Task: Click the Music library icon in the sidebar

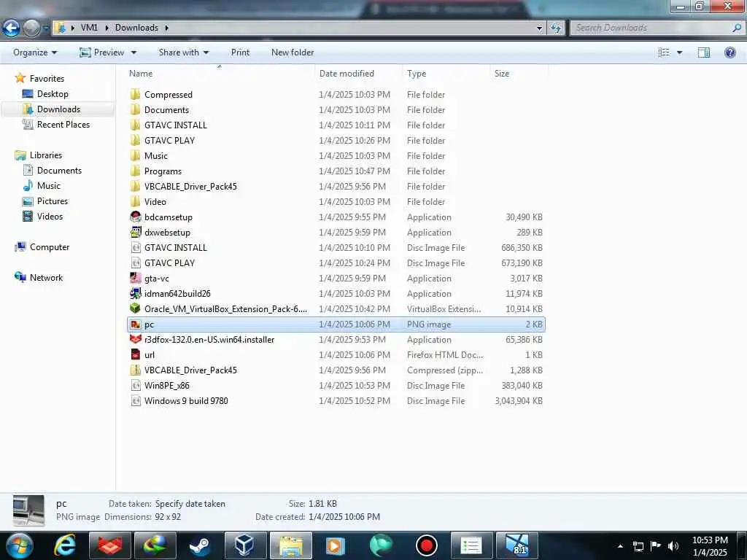Action: 28,186
